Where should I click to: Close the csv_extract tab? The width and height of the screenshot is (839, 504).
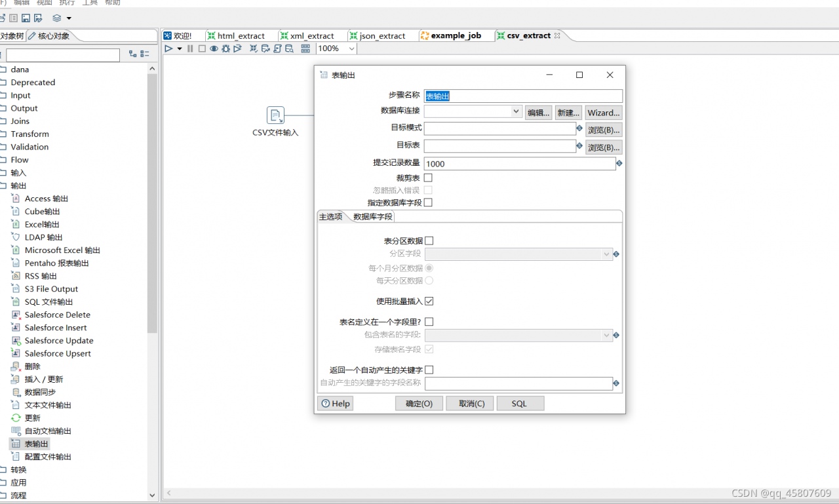[557, 35]
